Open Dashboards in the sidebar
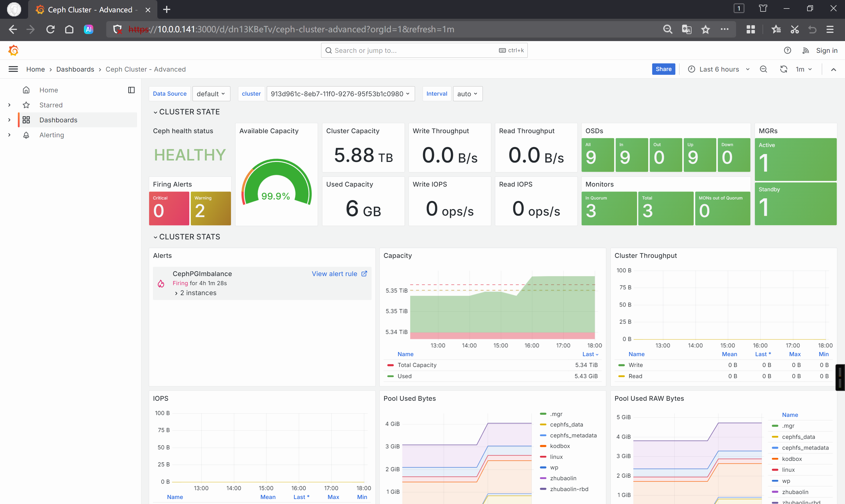The height and width of the screenshot is (504, 845). click(x=58, y=120)
